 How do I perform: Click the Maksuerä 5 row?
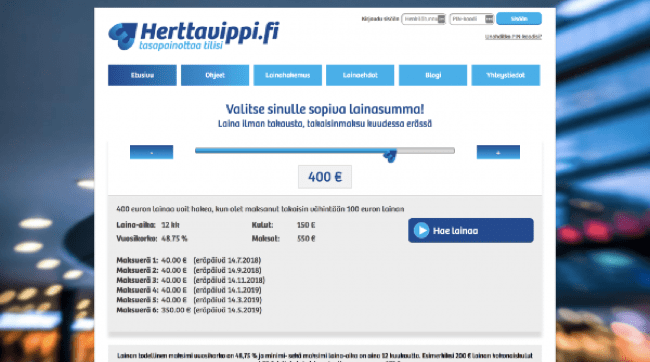point(189,300)
